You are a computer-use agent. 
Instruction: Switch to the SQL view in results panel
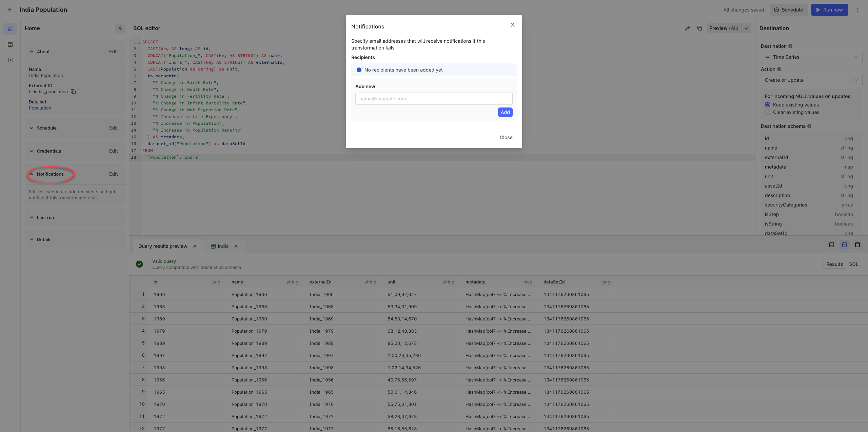(854, 264)
